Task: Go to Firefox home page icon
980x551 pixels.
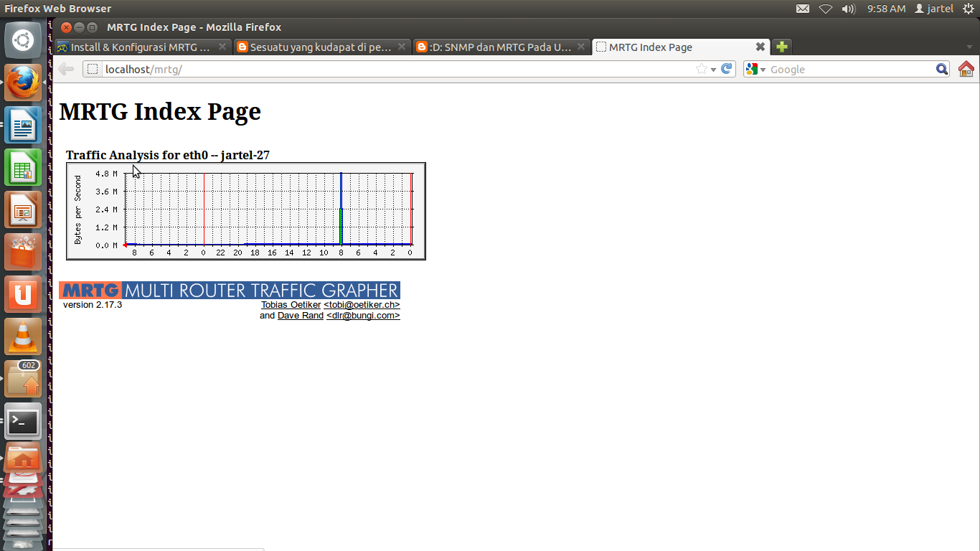Action: pos(966,69)
